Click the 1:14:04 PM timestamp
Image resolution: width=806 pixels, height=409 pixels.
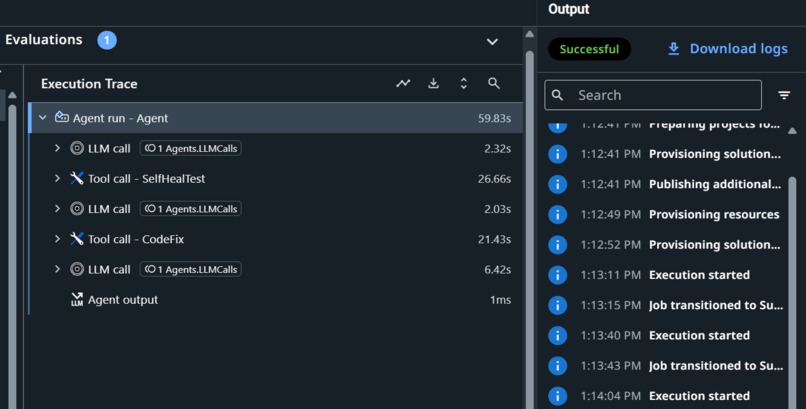611,396
